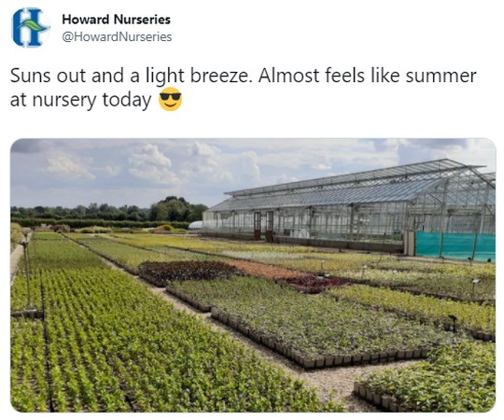Click the white polytunnel in the distance
The image size is (504, 420).
tap(195, 225)
